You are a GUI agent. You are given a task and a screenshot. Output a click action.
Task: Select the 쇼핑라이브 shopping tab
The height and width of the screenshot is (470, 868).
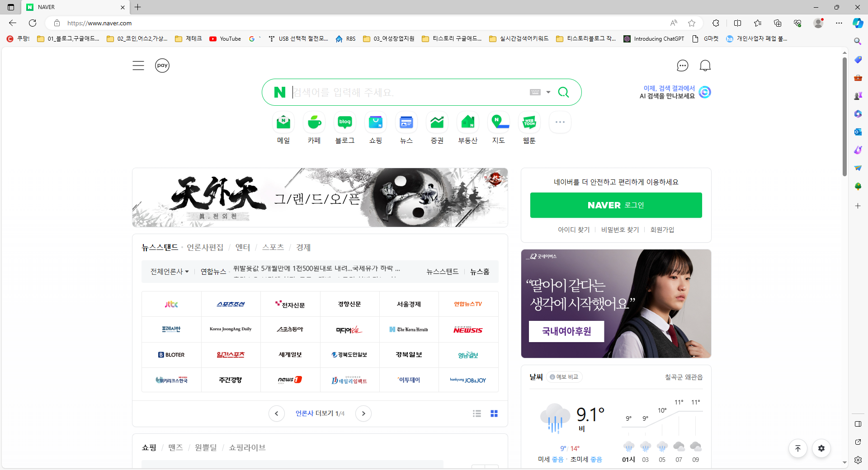pos(247,447)
